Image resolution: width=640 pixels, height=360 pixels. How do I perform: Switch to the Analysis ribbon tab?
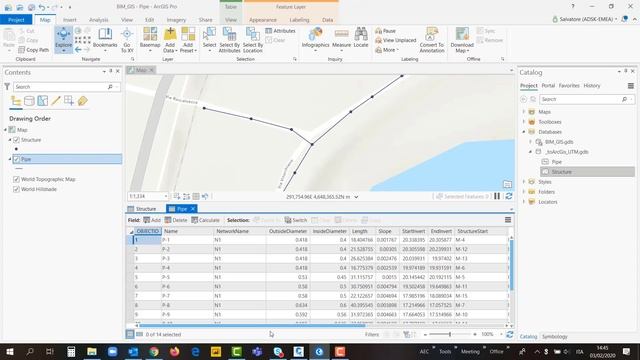click(98, 20)
